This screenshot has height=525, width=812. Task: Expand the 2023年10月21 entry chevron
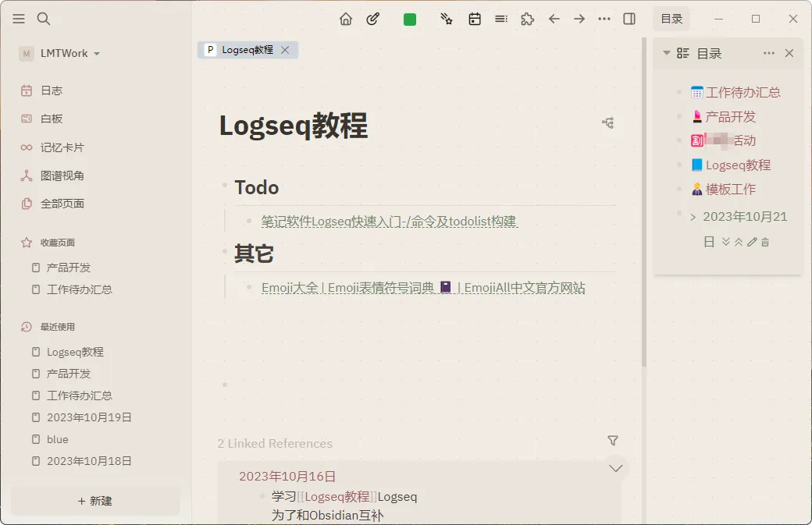point(693,217)
